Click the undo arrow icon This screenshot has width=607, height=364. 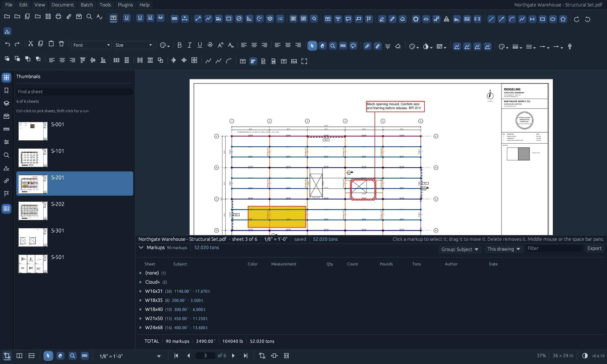7,44
